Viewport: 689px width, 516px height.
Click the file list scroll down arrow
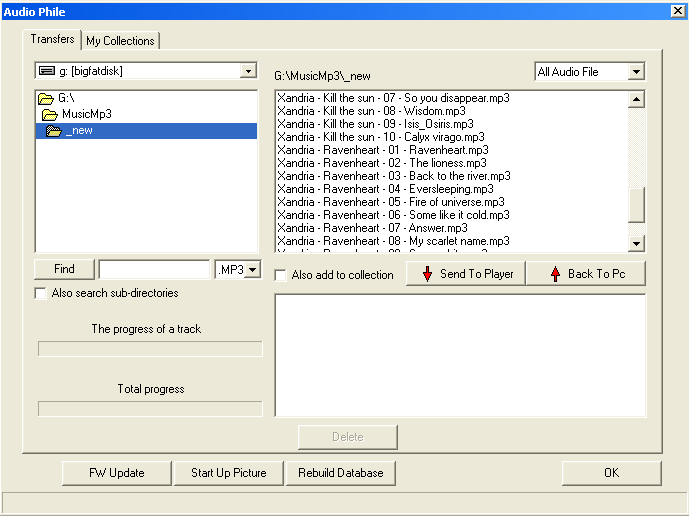[636, 243]
